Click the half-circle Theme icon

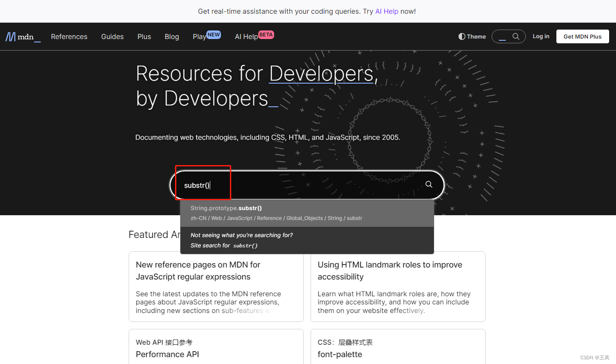point(462,36)
